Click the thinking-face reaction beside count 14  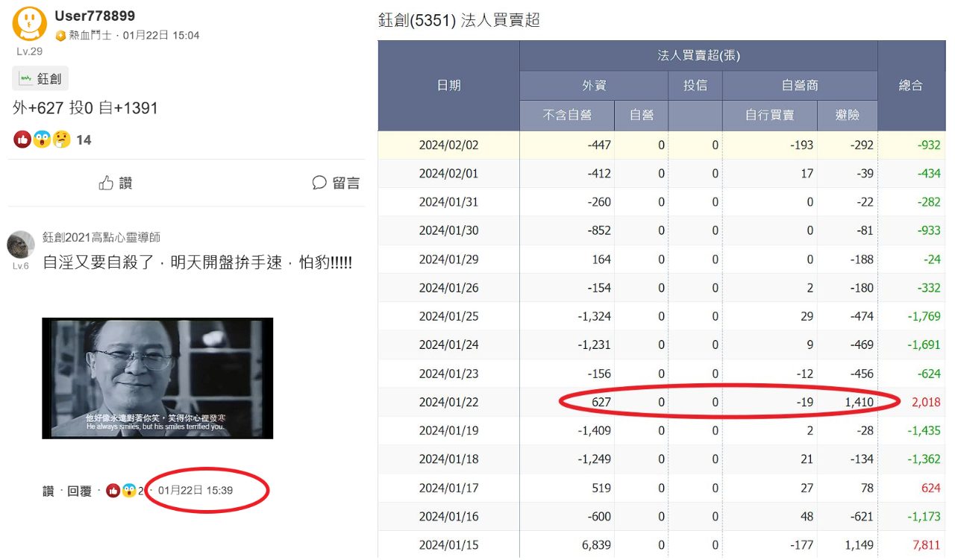61,139
